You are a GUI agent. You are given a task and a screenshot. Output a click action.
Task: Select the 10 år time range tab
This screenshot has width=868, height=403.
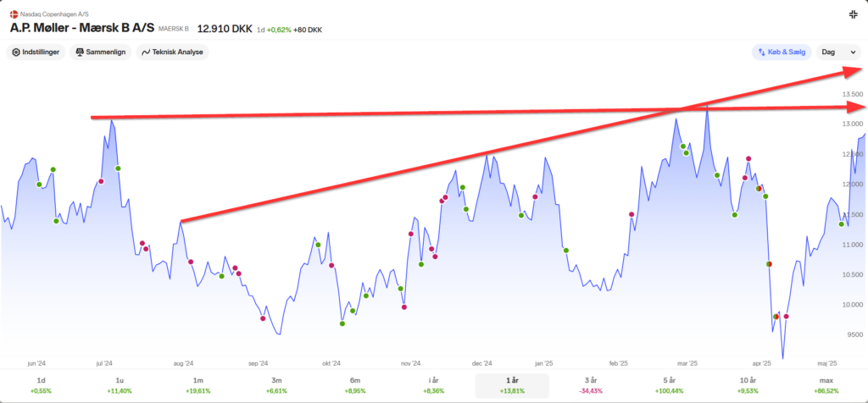point(748,385)
